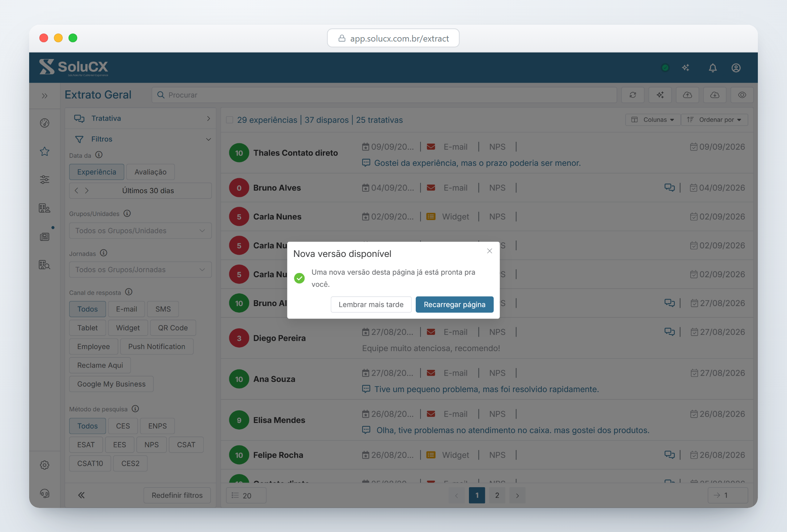
Task: Refresh list with the reload icon
Action: point(633,95)
